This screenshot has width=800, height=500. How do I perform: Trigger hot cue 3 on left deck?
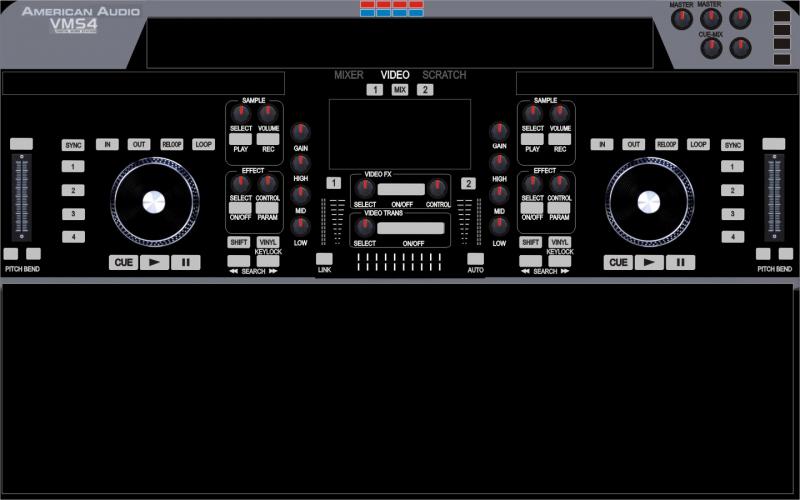[x=73, y=214]
